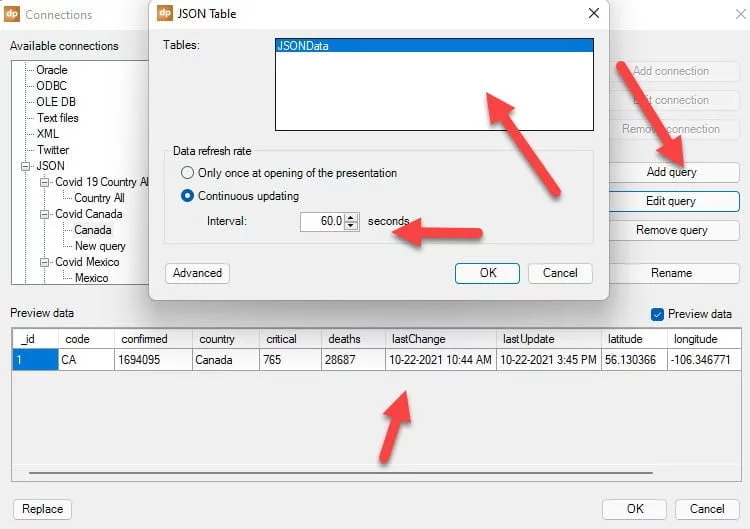The height and width of the screenshot is (529, 750).
Task: Select the 10-22-2021 3:45 PM cell
Action: pyautogui.click(x=549, y=360)
